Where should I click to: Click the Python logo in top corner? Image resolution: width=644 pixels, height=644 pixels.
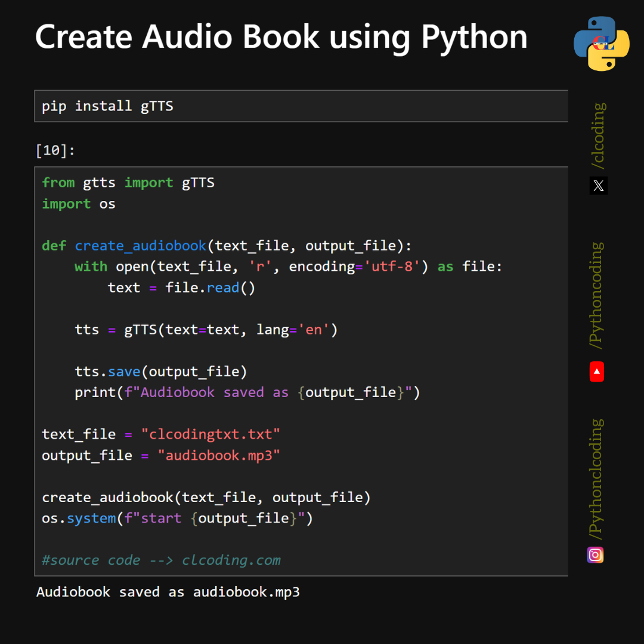click(601, 44)
